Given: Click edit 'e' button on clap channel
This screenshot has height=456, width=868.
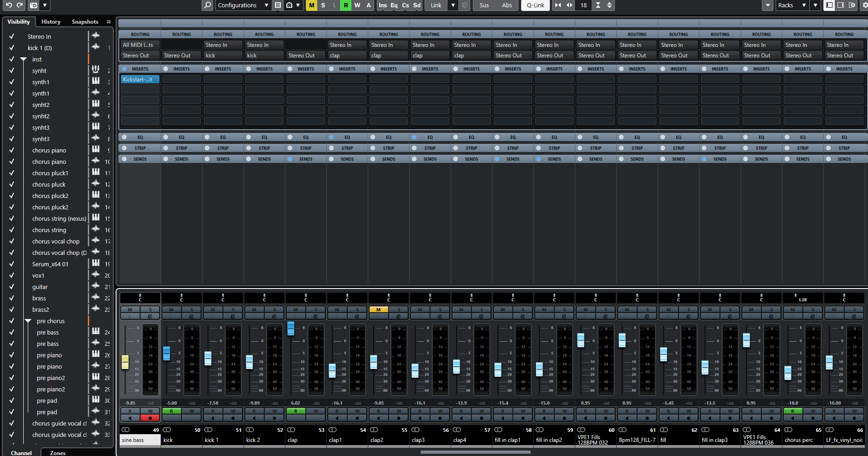Looking at the screenshot, I should pyautogui.click(x=316, y=316).
